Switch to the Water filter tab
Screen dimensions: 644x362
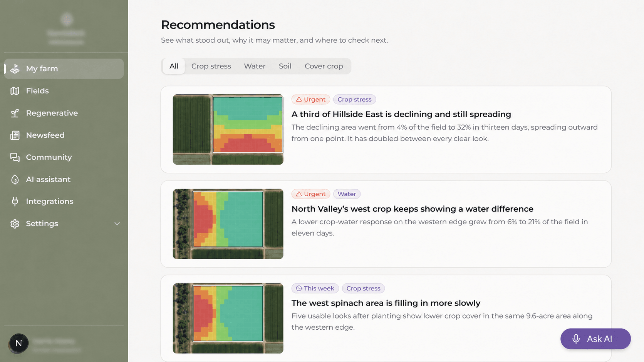(255, 66)
